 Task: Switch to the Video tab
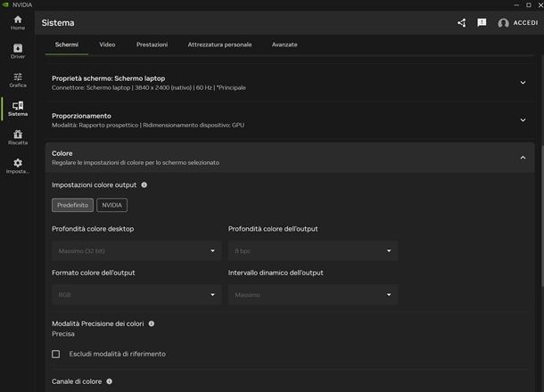107,45
